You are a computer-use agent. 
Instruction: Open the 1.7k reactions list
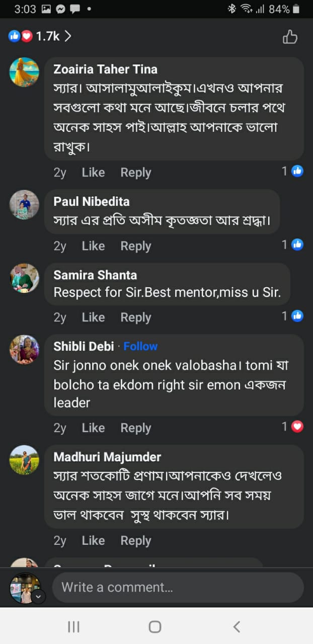tap(40, 36)
